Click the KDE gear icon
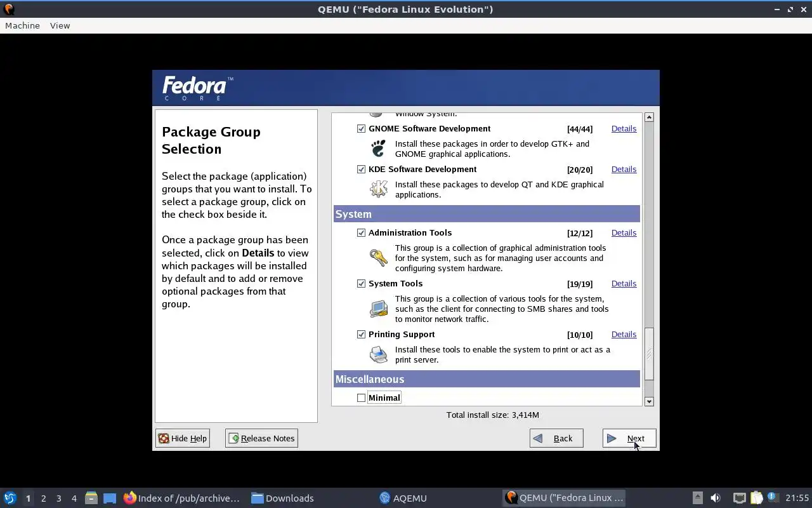812x508 pixels. pos(379,189)
